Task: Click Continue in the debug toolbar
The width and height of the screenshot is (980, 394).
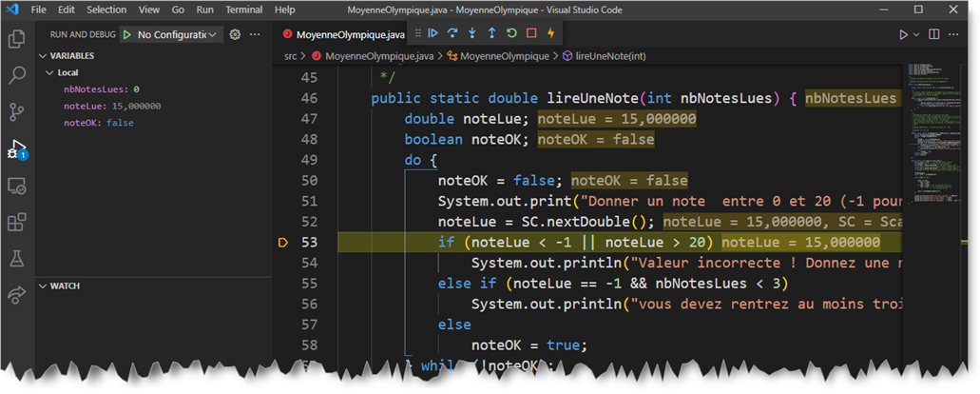Action: (432, 33)
